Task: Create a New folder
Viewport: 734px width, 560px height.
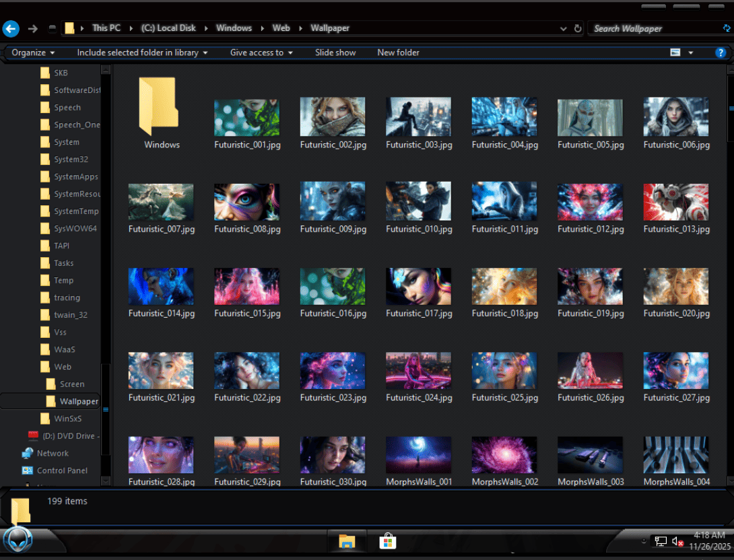Action: [x=398, y=53]
